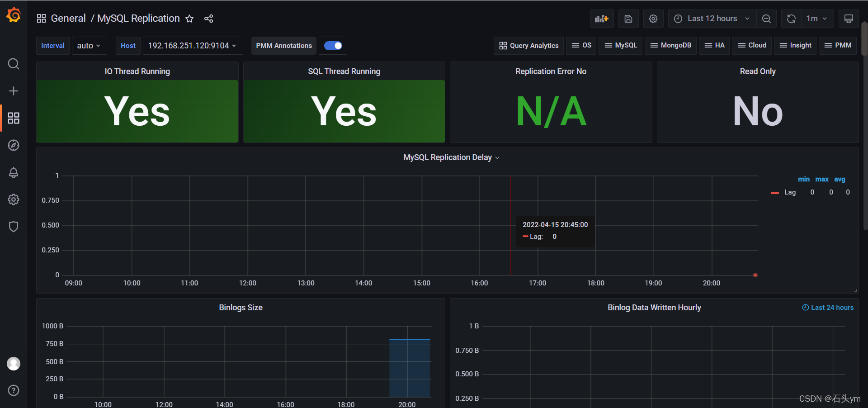Save the dashboard with disk icon

[628, 19]
